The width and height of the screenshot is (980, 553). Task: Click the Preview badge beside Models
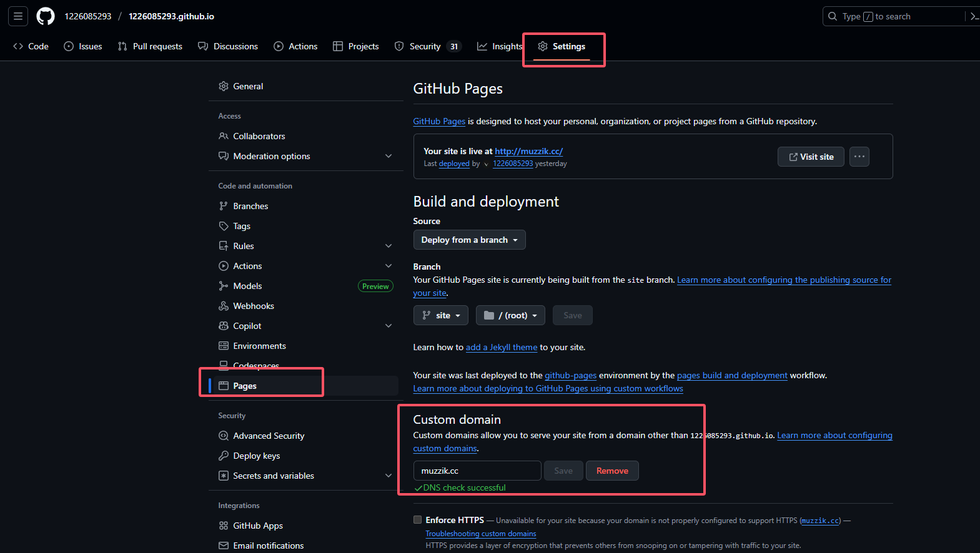375,286
